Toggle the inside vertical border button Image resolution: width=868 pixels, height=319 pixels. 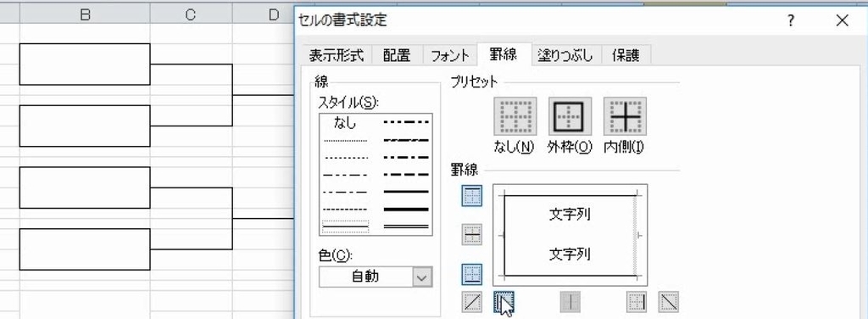(x=570, y=302)
